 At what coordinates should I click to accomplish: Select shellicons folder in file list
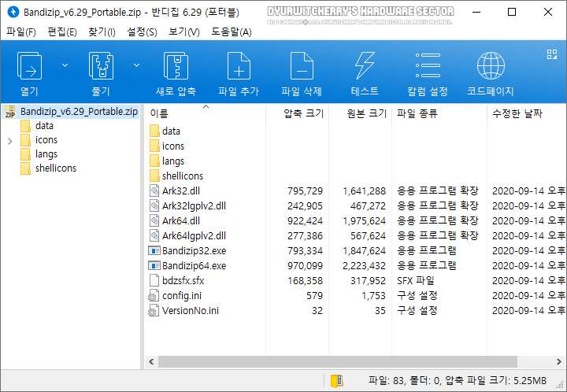click(x=183, y=176)
